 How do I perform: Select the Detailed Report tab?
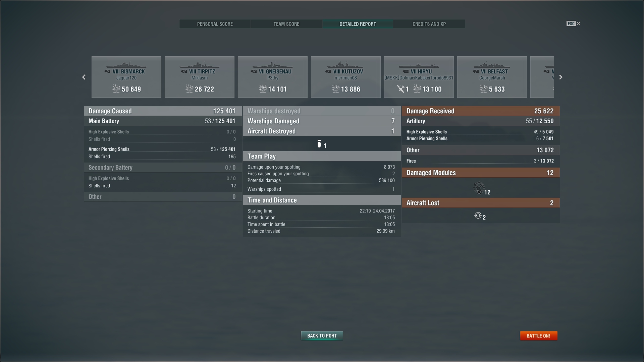point(358,24)
